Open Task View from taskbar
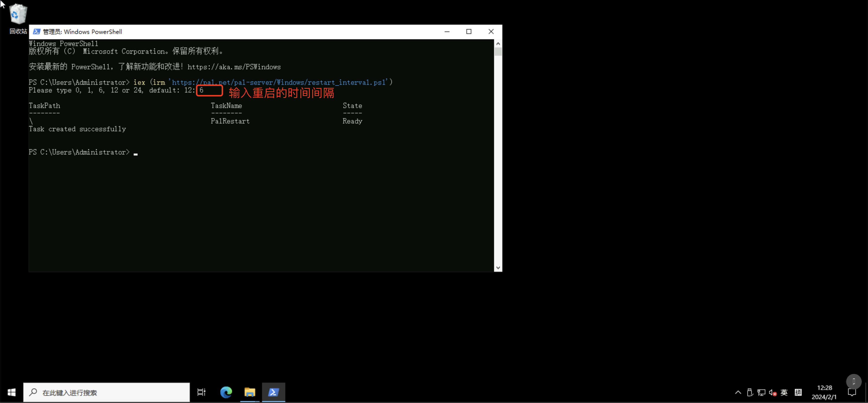Screen dimensions: 868x403 click(x=201, y=392)
